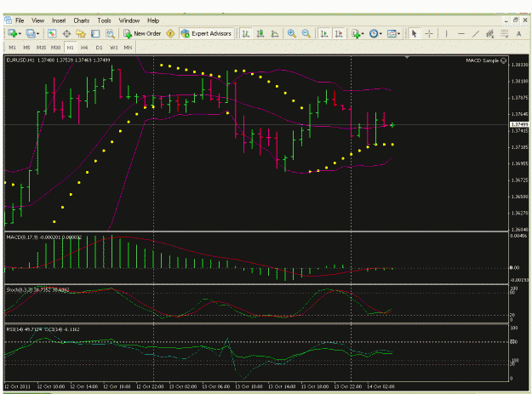Image resolution: width=532 pixels, height=394 pixels.
Task: Switch timeframe to MN
Action: click(128, 48)
